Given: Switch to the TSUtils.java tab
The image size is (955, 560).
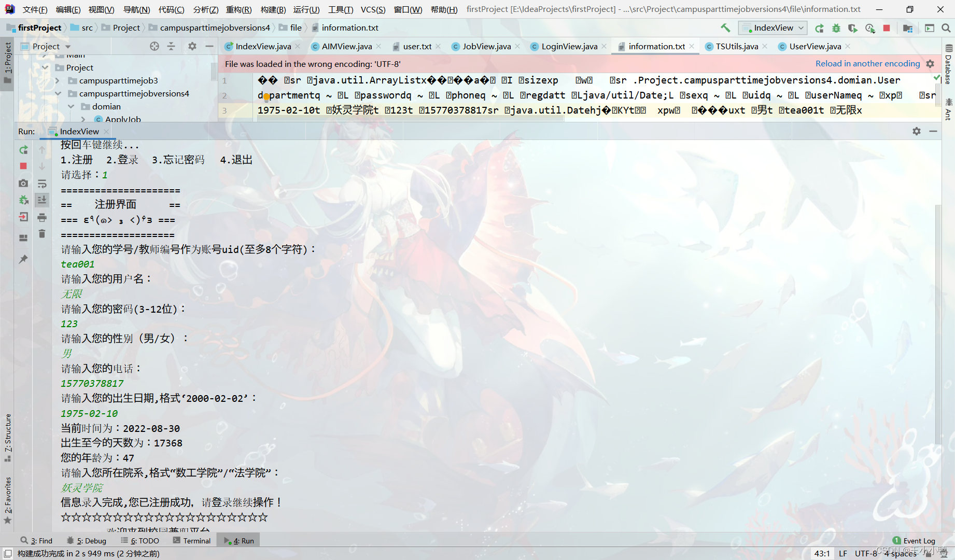Looking at the screenshot, I should tap(737, 46).
